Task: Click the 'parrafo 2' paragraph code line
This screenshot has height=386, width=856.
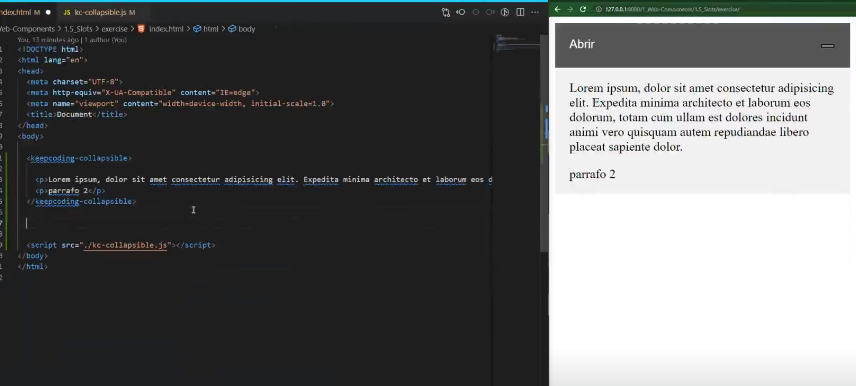Action: [x=70, y=191]
